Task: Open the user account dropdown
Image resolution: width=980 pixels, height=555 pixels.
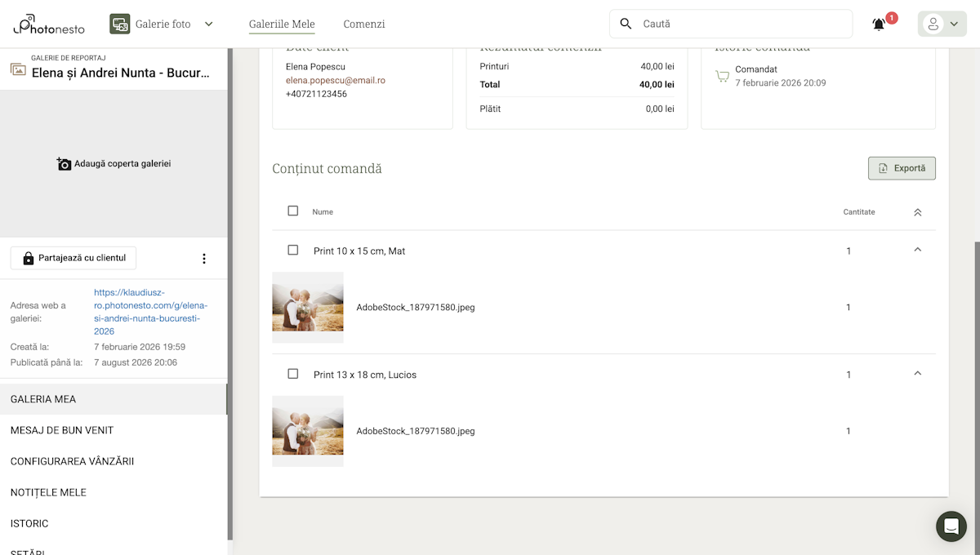Action: point(942,24)
